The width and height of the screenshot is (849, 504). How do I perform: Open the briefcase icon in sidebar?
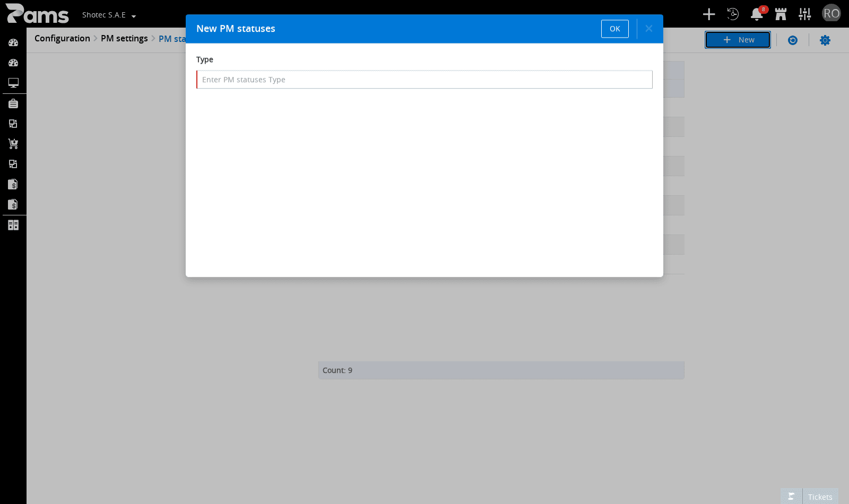pyautogui.click(x=13, y=103)
